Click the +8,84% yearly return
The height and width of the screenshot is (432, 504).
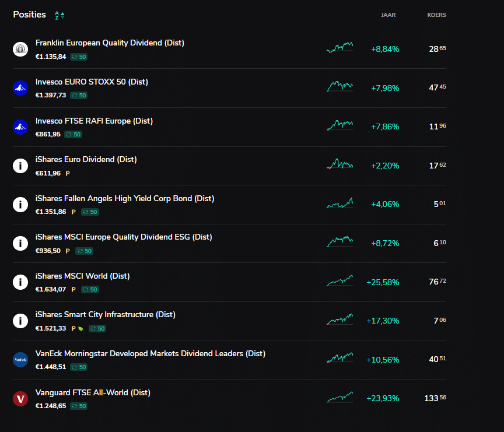(x=385, y=49)
